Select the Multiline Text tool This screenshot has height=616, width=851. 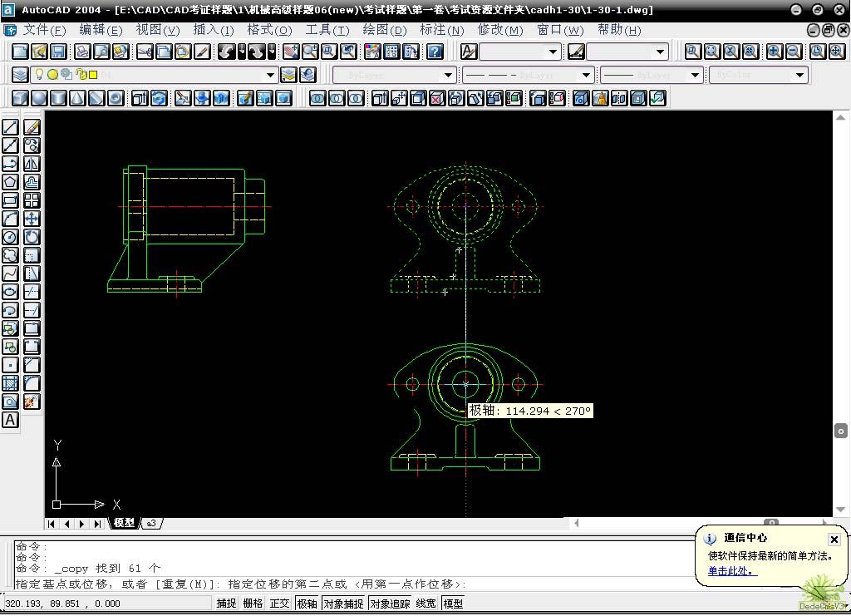click(x=10, y=420)
